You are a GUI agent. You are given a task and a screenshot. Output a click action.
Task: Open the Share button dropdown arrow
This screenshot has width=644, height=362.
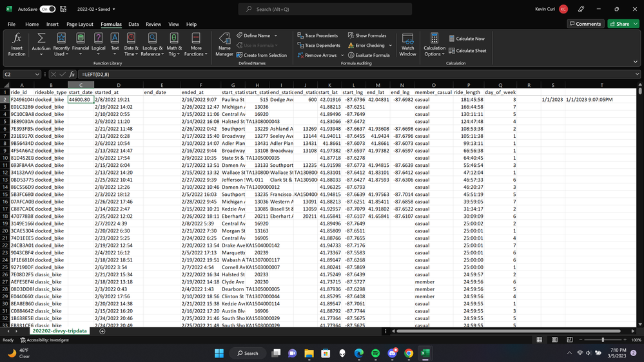tap(636, 24)
